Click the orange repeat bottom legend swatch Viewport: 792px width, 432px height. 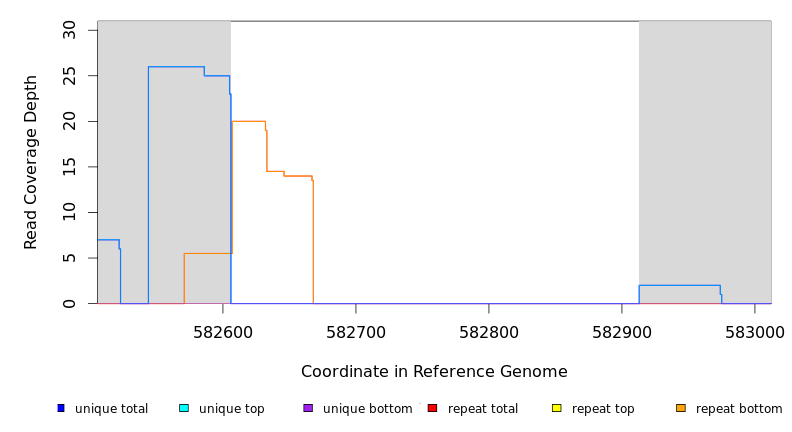coord(681,408)
